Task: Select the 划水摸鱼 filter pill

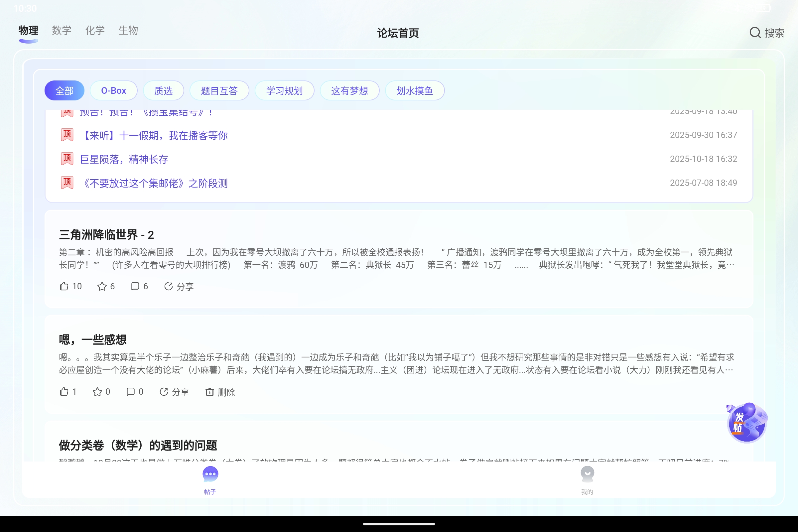Action: pos(415,90)
